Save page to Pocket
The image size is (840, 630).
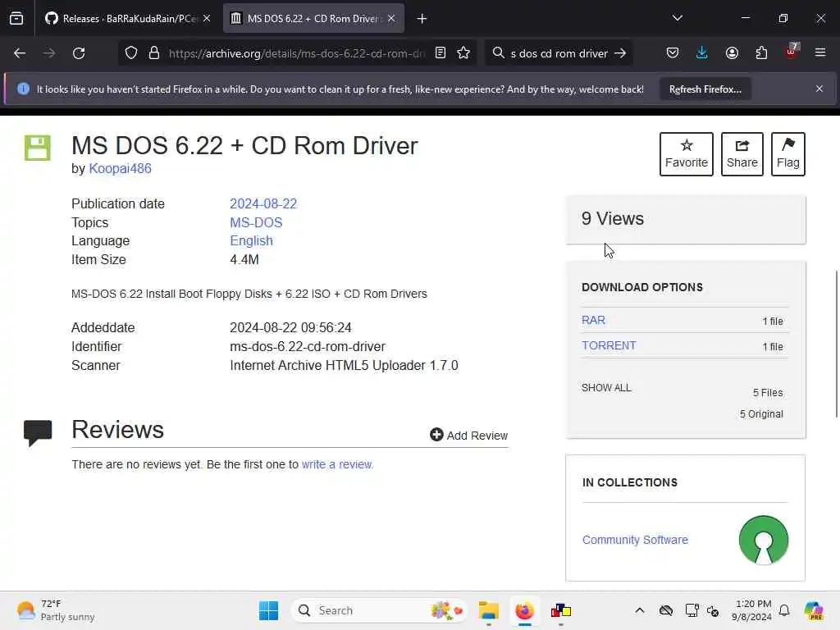(x=673, y=53)
